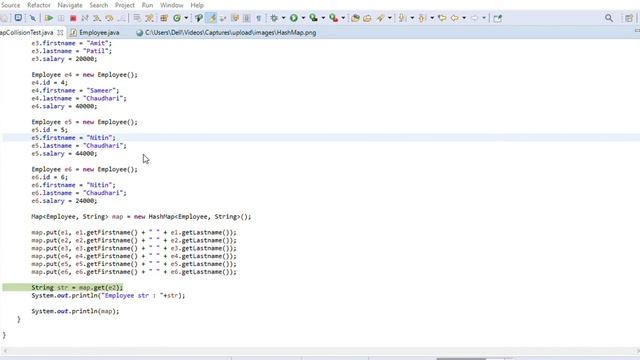Screen dimensions: 640x360
Task: Click the horizontal scrollbar under the editor
Action: coord(320,351)
